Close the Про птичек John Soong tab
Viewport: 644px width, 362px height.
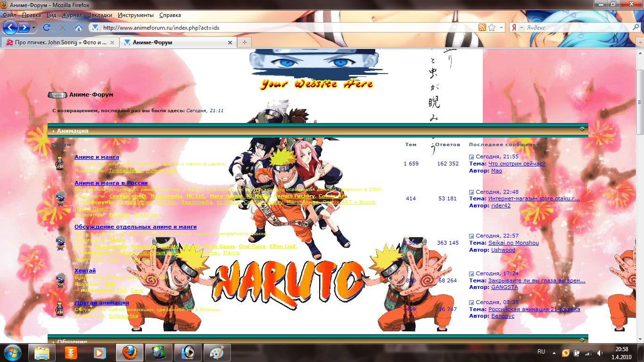coord(112,42)
